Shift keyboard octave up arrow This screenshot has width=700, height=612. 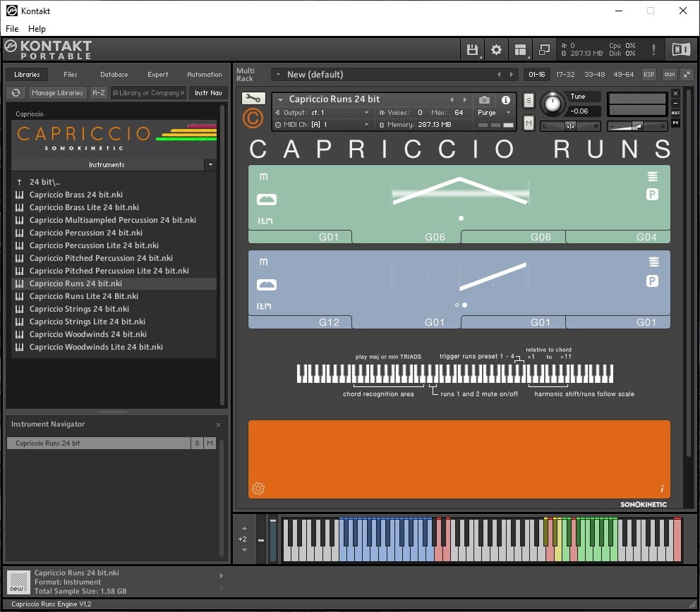244,528
